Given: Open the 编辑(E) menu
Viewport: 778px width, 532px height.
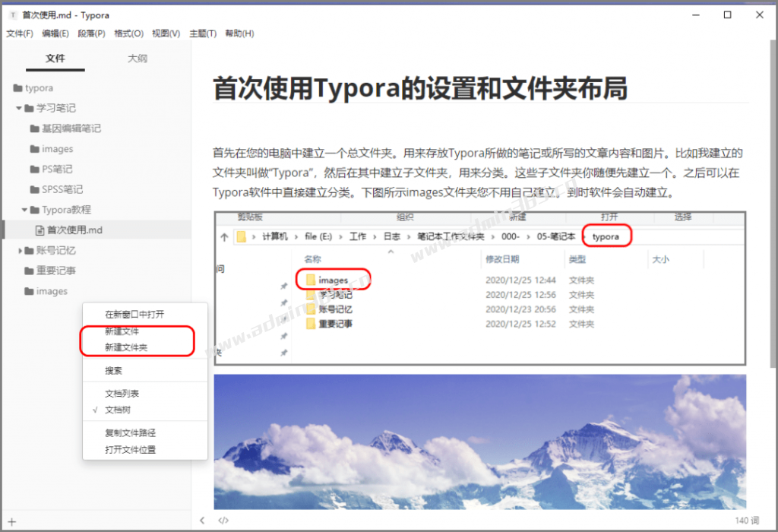Looking at the screenshot, I should coord(55,33).
